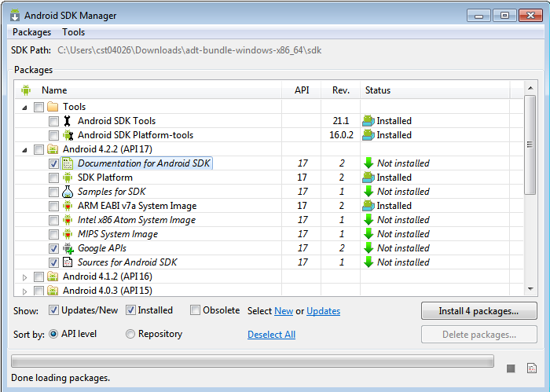This screenshot has width=550, height=392.
Task: Enable the Obsolete show filter checkbox
Action: pos(195,310)
